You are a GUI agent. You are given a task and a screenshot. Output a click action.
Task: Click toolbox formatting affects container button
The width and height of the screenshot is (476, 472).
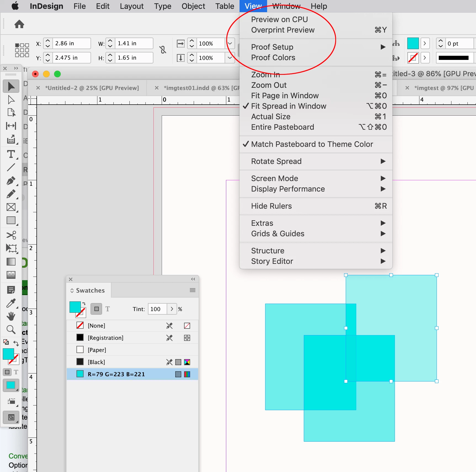[x=7, y=372]
